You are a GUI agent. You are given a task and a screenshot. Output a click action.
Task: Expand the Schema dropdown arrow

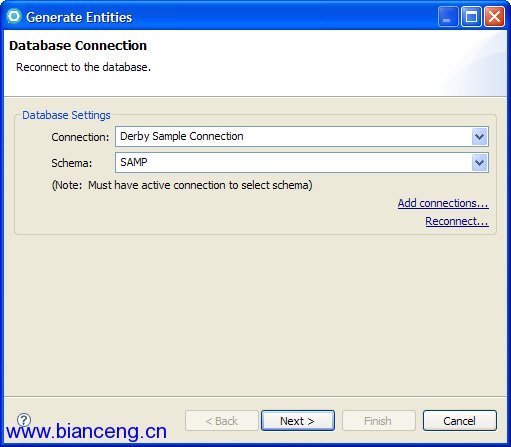tap(480, 163)
